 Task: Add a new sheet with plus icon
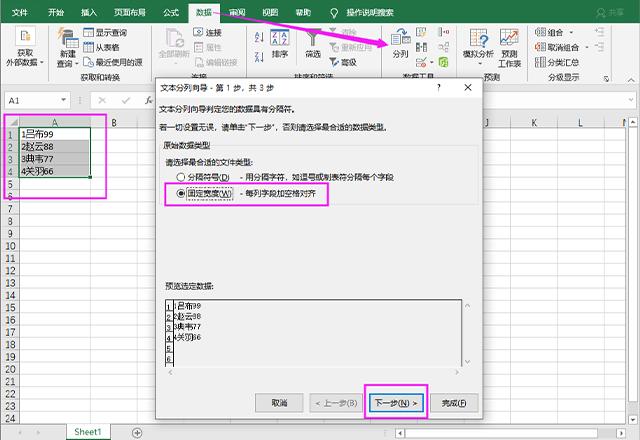click(x=137, y=433)
